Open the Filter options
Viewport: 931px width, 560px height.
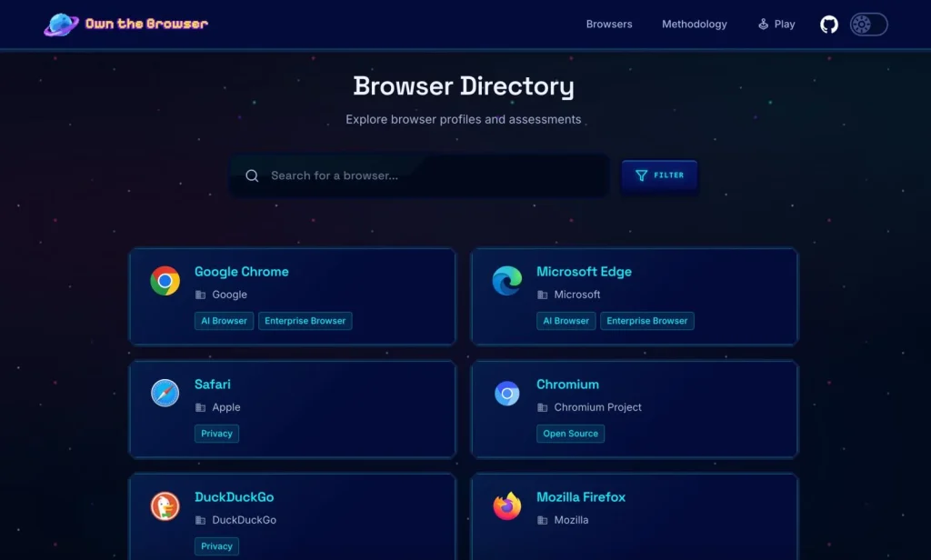tap(659, 175)
